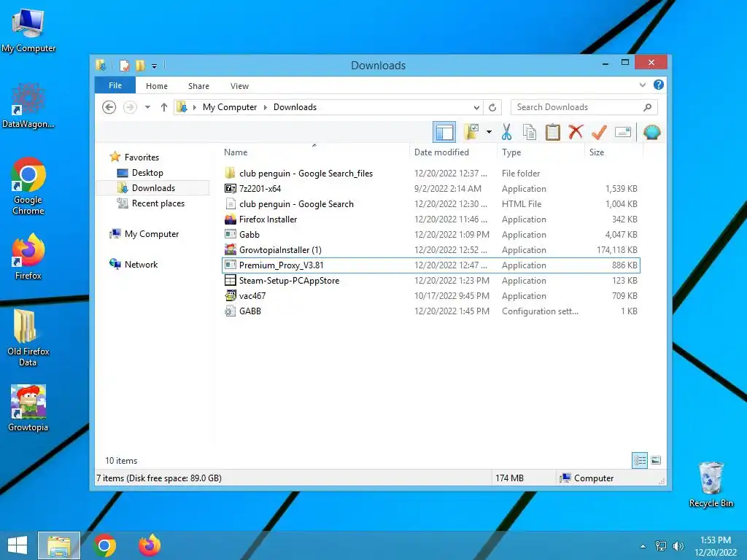Click the Rename icon in toolbar
The width and height of the screenshot is (747, 560).
point(623,132)
